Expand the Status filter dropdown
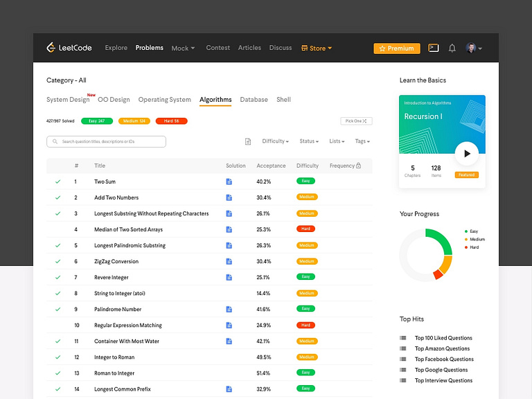The width and height of the screenshot is (532, 399). pyautogui.click(x=309, y=141)
